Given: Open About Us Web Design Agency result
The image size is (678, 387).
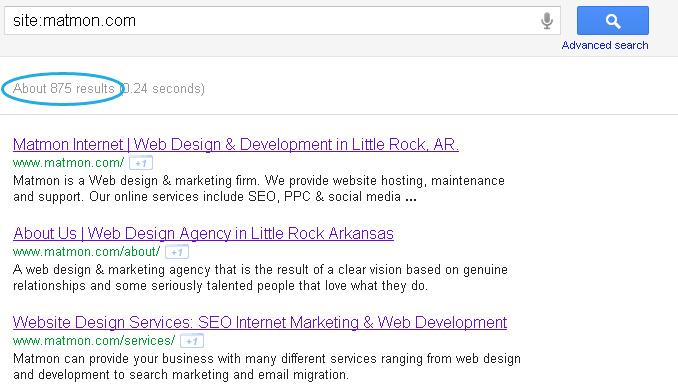Looking at the screenshot, I should 203,233.
